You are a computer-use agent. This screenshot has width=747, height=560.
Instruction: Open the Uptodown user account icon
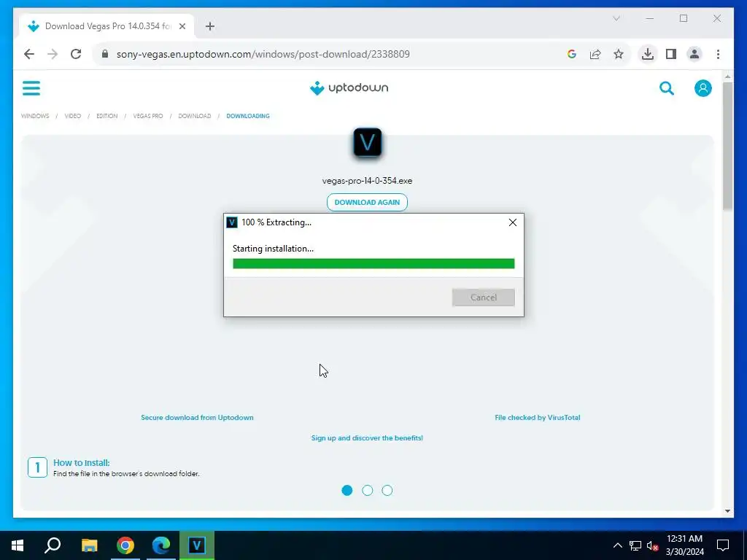pyautogui.click(x=703, y=88)
